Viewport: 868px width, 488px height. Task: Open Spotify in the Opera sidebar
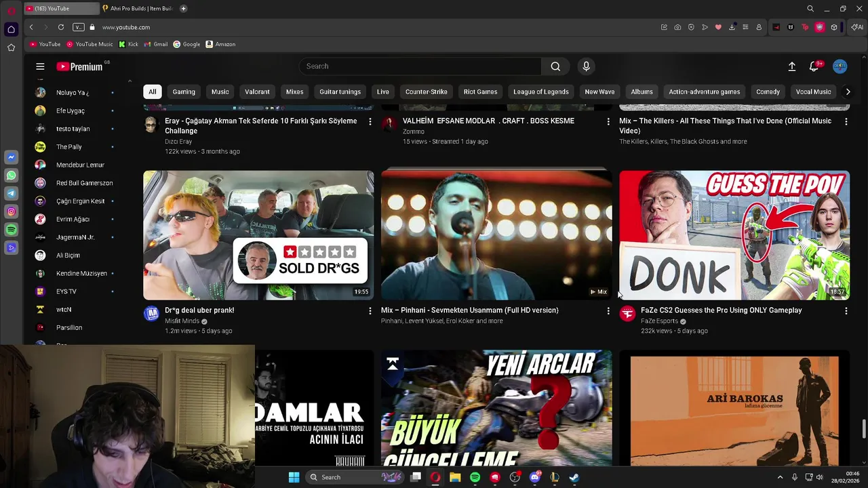12,230
